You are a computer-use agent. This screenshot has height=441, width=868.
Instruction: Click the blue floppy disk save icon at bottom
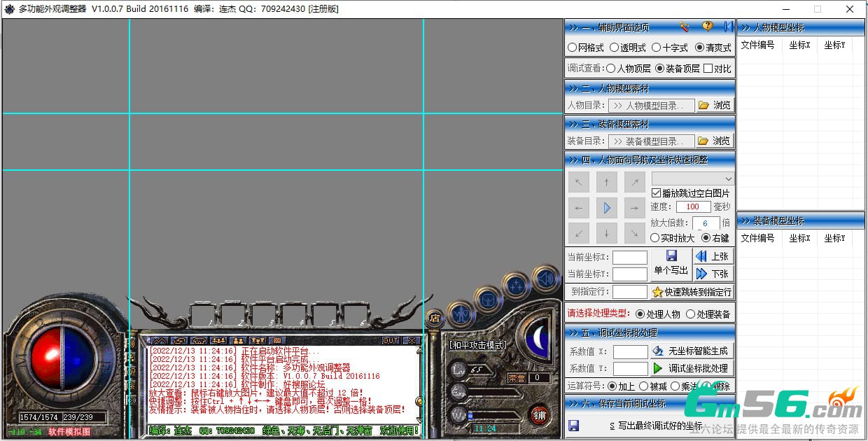pyautogui.click(x=574, y=425)
